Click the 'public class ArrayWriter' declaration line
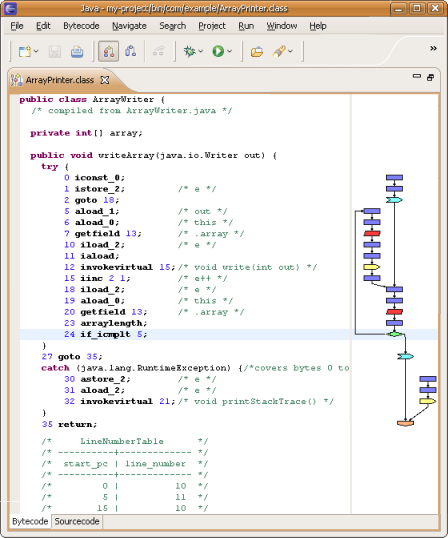Viewport: 448px width, 538px height. [x=92, y=100]
